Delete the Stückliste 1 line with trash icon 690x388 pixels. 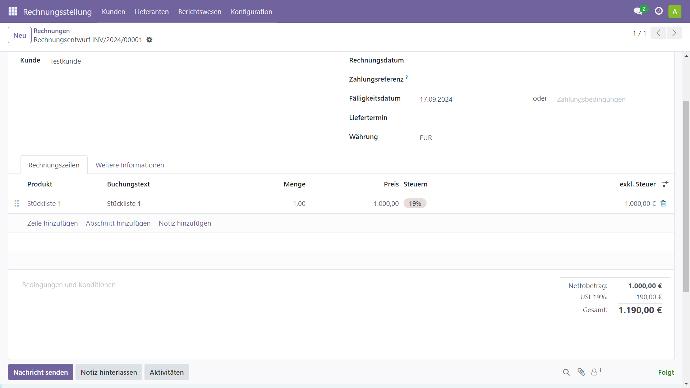point(664,203)
